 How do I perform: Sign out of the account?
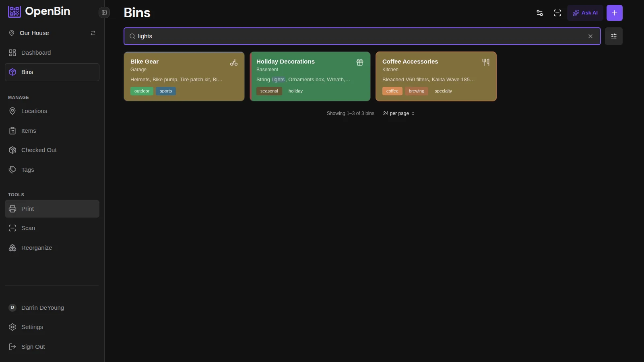(x=33, y=347)
